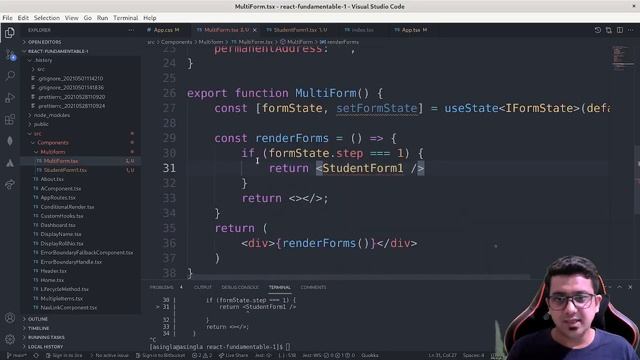Open the Manage gear icon
This screenshot has height=360, width=640.
[x=10, y=339]
